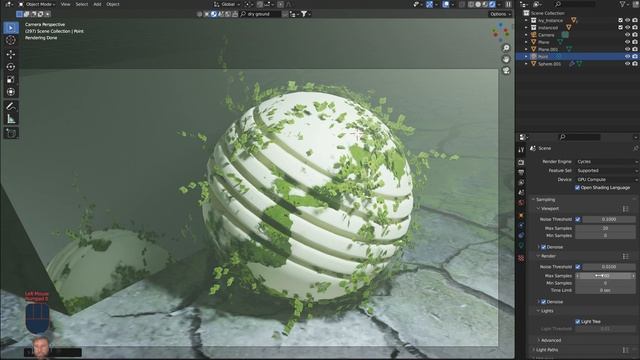640x360 pixels.
Task: Toggle Ivy_Instance collection exclude checkbox
Action: (620, 20)
